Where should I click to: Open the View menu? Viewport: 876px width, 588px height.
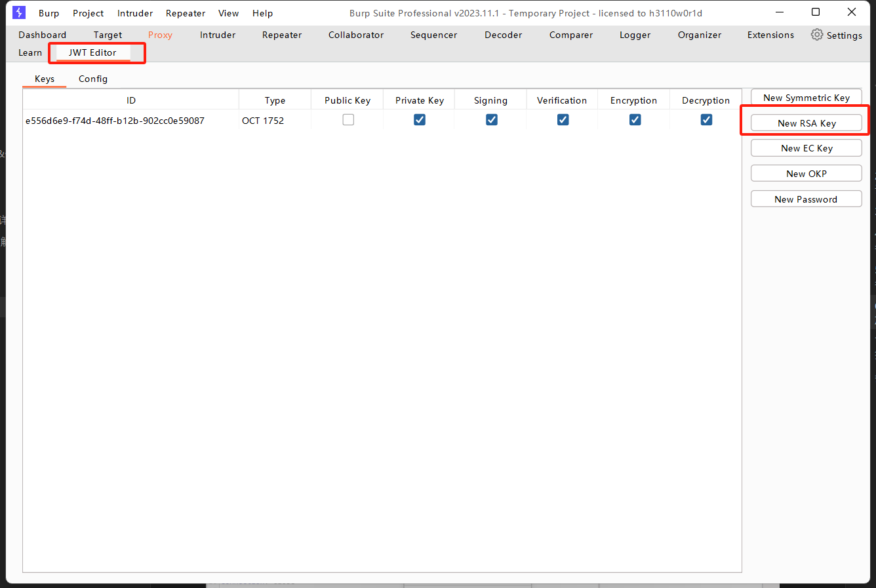[x=229, y=13]
